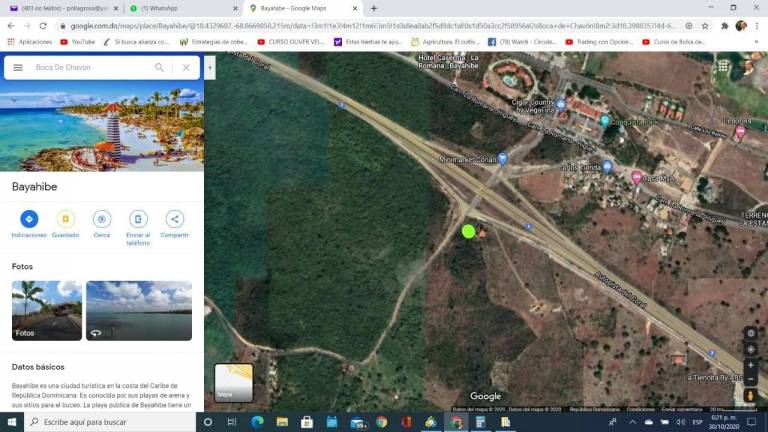Open a new browser tab
The image size is (768, 432).
click(x=374, y=8)
